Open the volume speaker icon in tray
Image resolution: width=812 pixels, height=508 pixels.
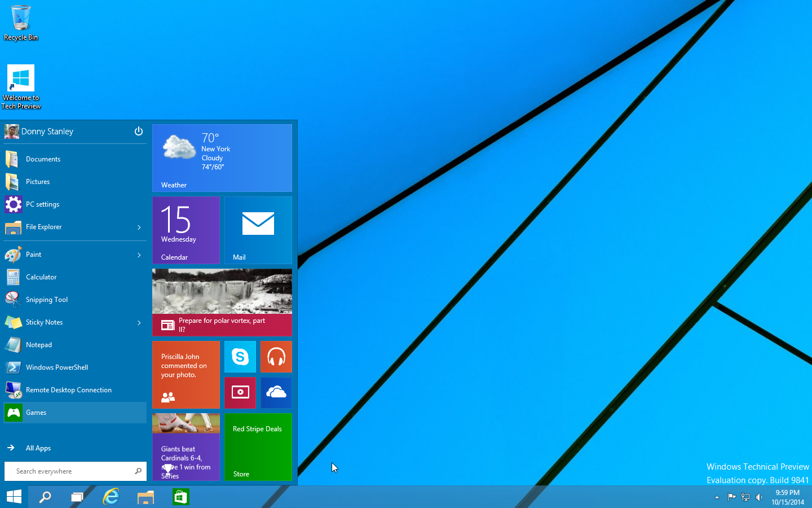[760, 497]
